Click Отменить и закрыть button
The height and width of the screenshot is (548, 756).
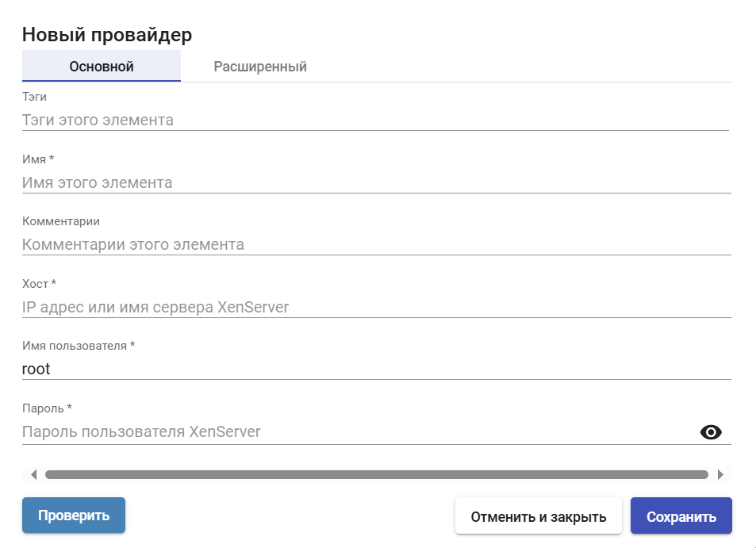(x=539, y=517)
